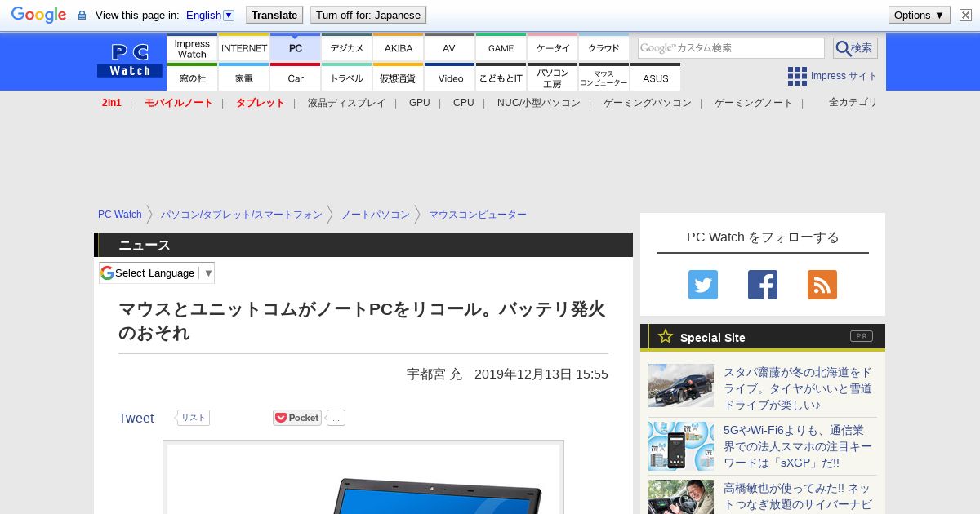Open the トラベル tab

tap(347, 78)
